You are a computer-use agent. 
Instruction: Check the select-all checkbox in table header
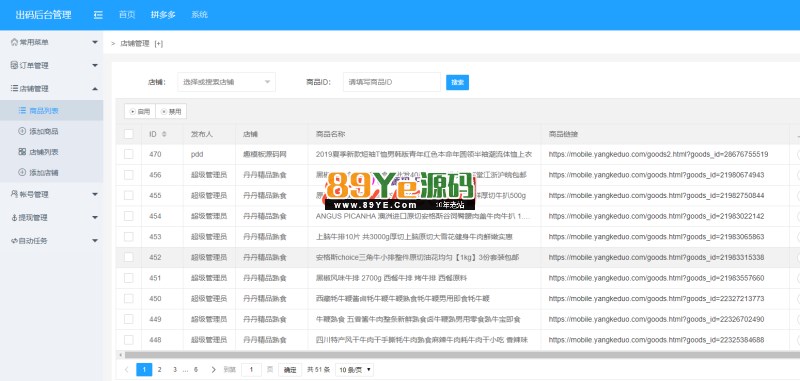tap(129, 134)
